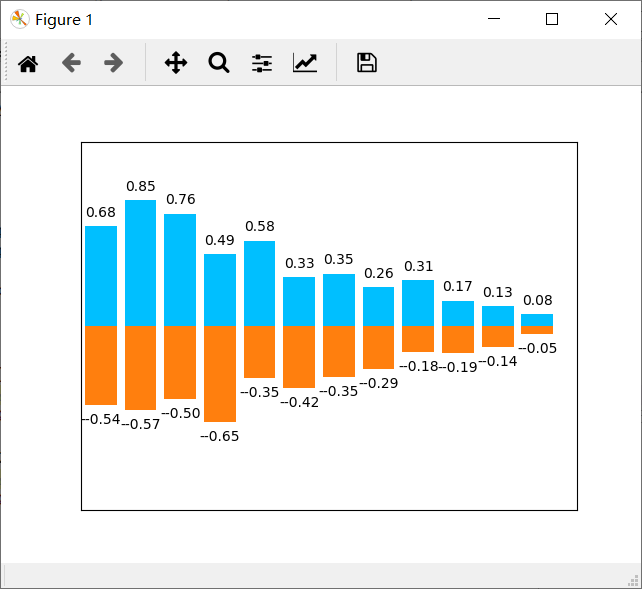642x589 pixels.
Task: Click the value label -0.42
Action: click(299, 402)
